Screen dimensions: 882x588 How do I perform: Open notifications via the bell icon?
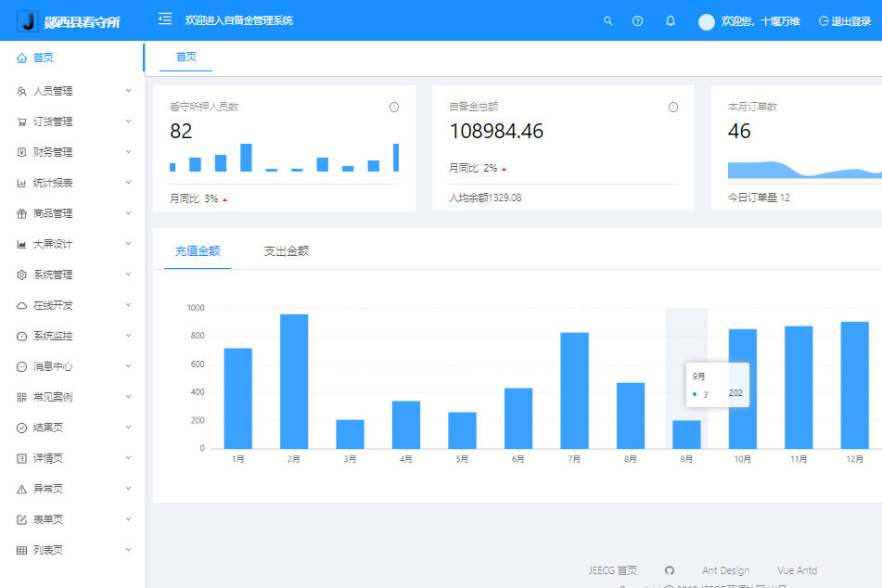click(x=671, y=20)
